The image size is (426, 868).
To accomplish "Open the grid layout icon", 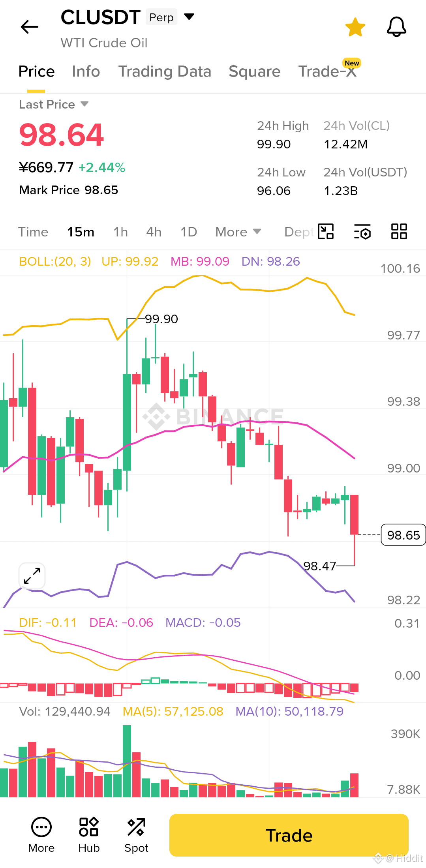I will (x=399, y=231).
